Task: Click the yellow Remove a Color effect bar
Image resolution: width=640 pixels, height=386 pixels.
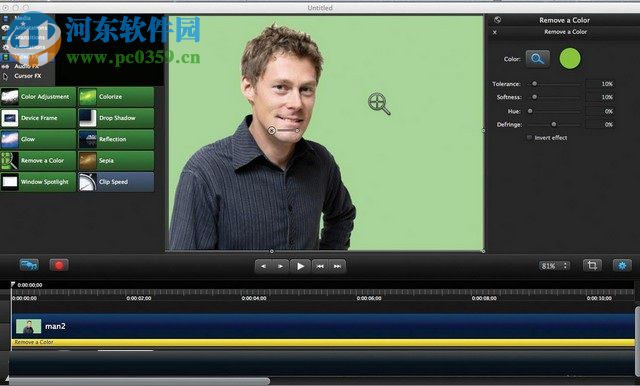Action: 323,342
